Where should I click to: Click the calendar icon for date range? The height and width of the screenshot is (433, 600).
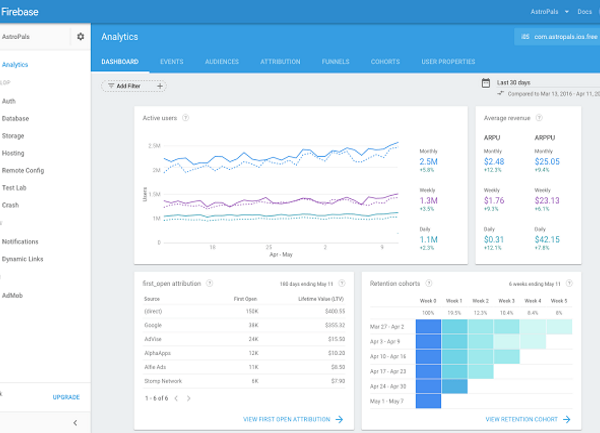pyautogui.click(x=485, y=83)
